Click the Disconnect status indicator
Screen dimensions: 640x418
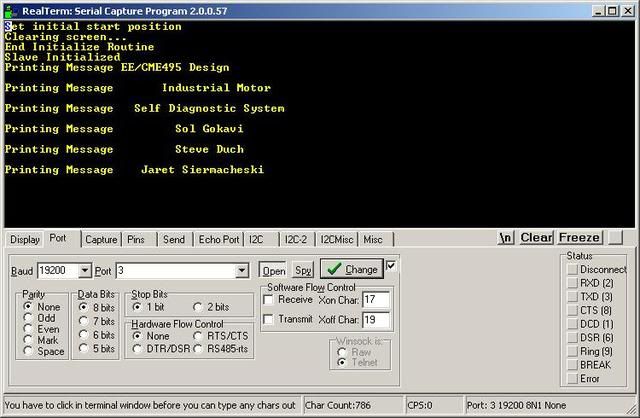573,269
